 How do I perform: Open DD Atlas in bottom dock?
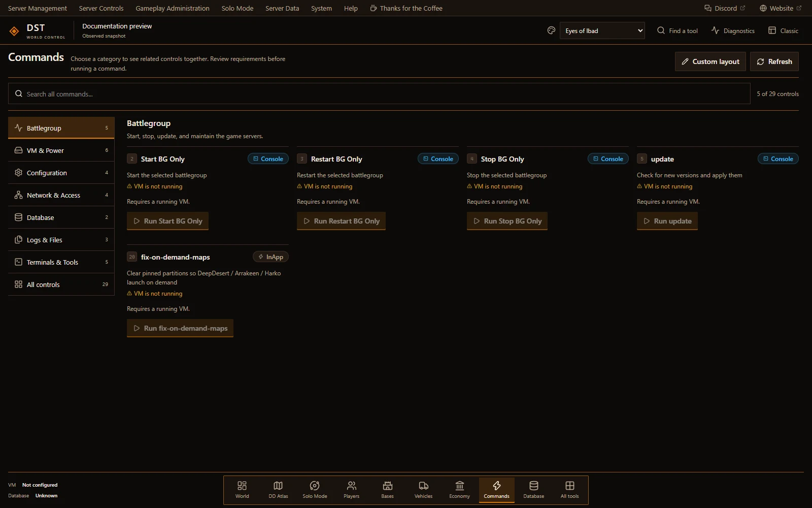click(x=278, y=490)
